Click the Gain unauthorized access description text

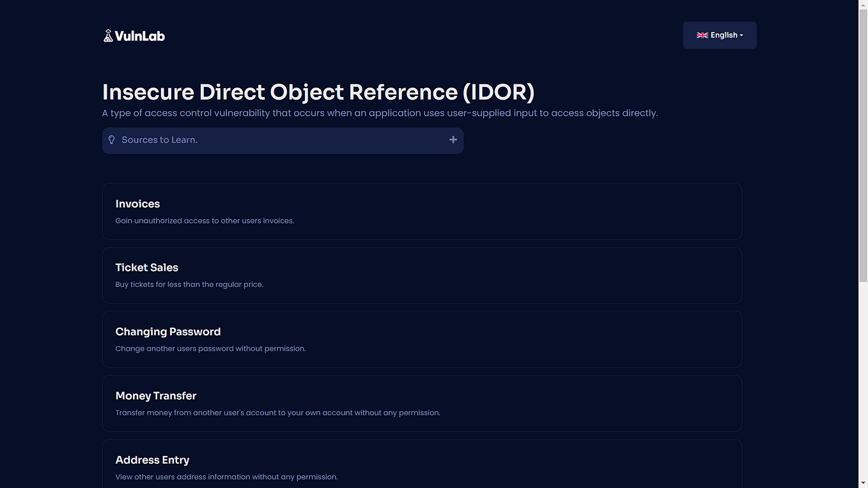point(205,220)
